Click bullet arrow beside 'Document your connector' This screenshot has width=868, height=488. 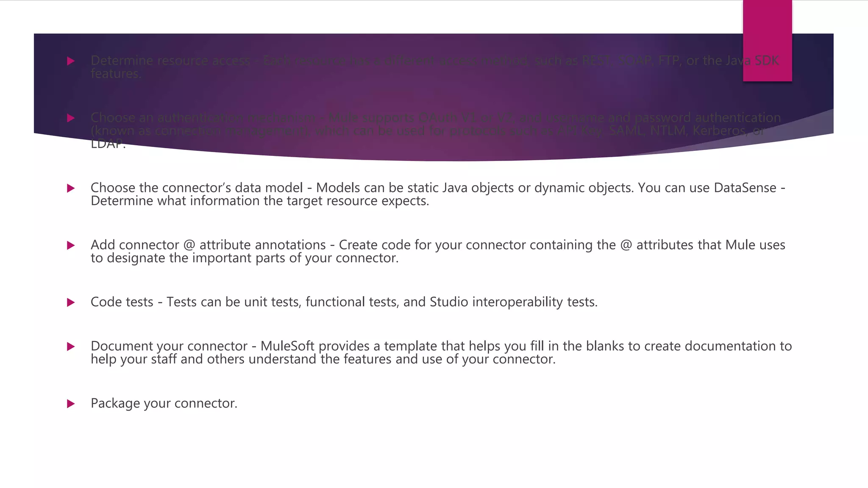pos(71,347)
